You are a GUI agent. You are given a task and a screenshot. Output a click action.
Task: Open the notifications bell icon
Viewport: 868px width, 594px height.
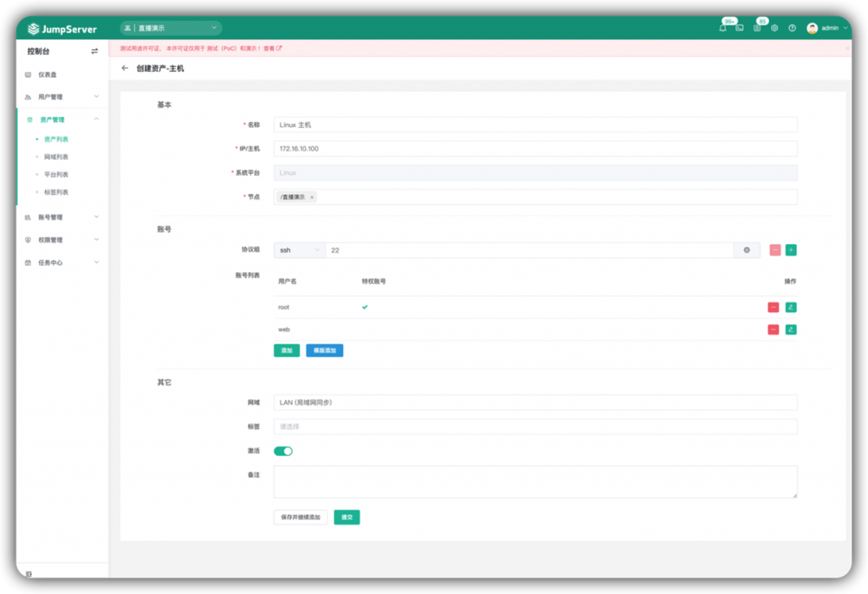coord(722,28)
